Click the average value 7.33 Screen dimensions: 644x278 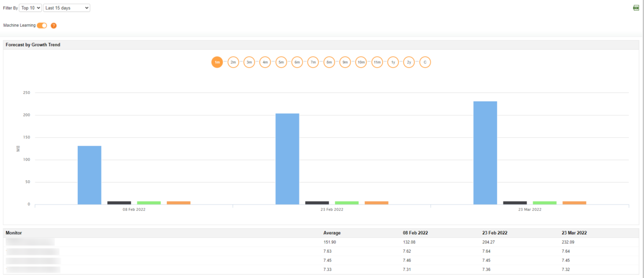click(x=327, y=269)
